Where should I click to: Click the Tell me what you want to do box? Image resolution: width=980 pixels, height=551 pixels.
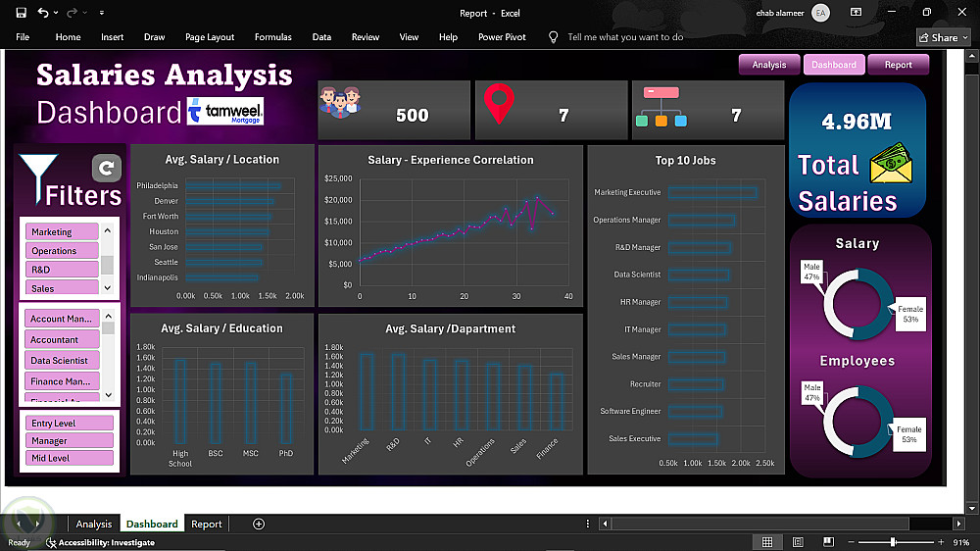[625, 37]
